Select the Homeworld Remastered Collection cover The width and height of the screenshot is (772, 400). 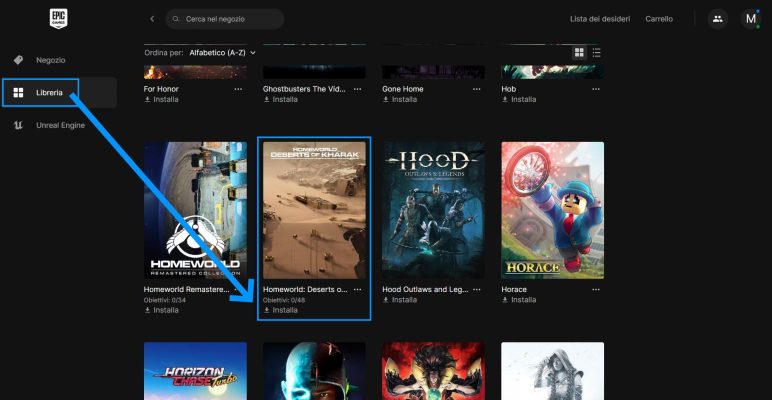[195, 210]
